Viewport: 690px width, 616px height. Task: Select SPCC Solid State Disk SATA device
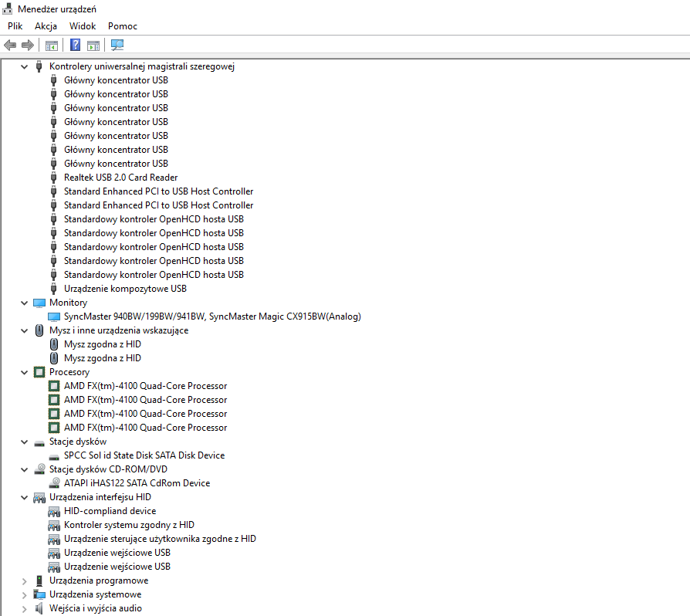pyautogui.click(x=144, y=455)
